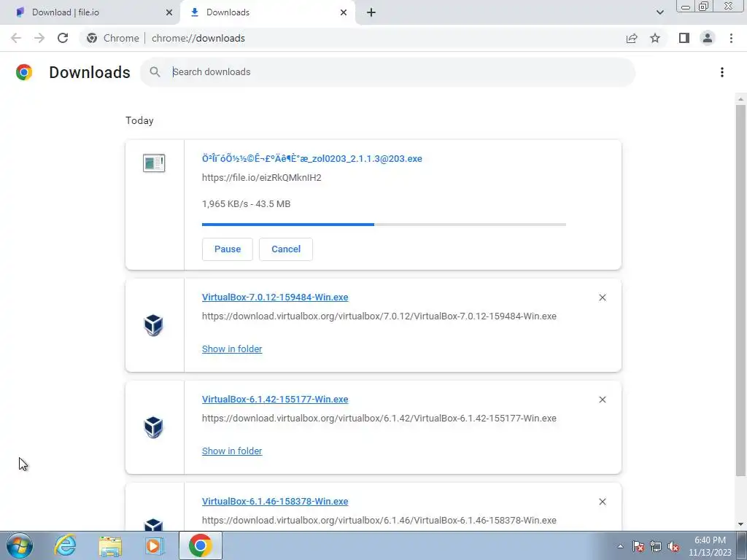Click the VirtualBox 7.0.12 download URL text
747x560 pixels.
(379, 316)
